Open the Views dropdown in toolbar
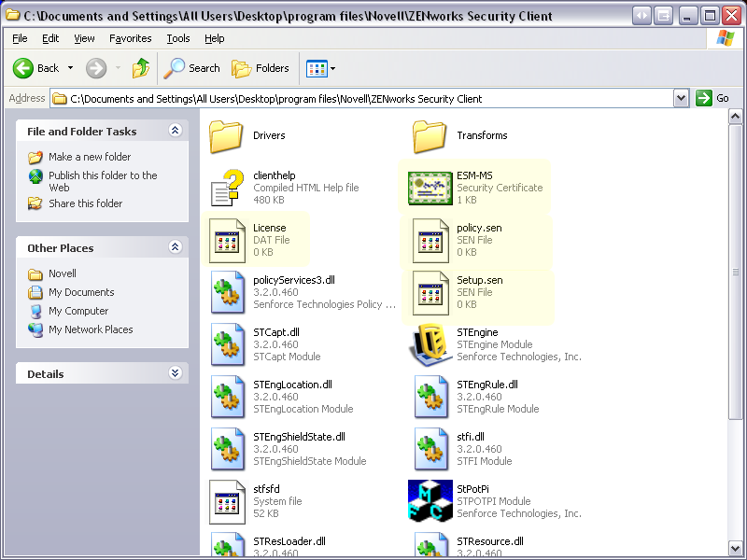Viewport: 747px width, 560px height. click(x=321, y=68)
